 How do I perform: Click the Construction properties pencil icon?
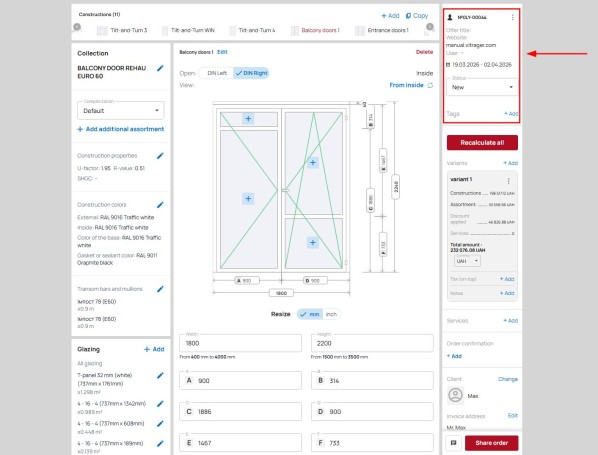pos(160,156)
